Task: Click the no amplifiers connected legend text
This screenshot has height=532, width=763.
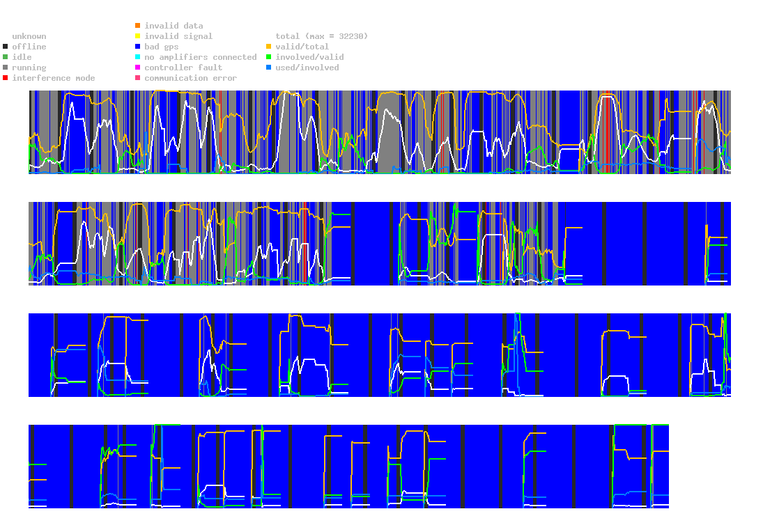Action: click(x=201, y=57)
